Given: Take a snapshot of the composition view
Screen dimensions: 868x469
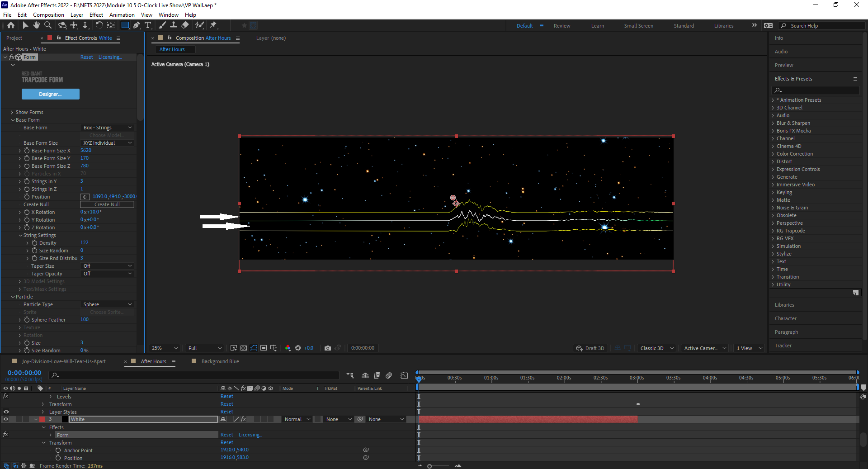Looking at the screenshot, I should coord(328,348).
